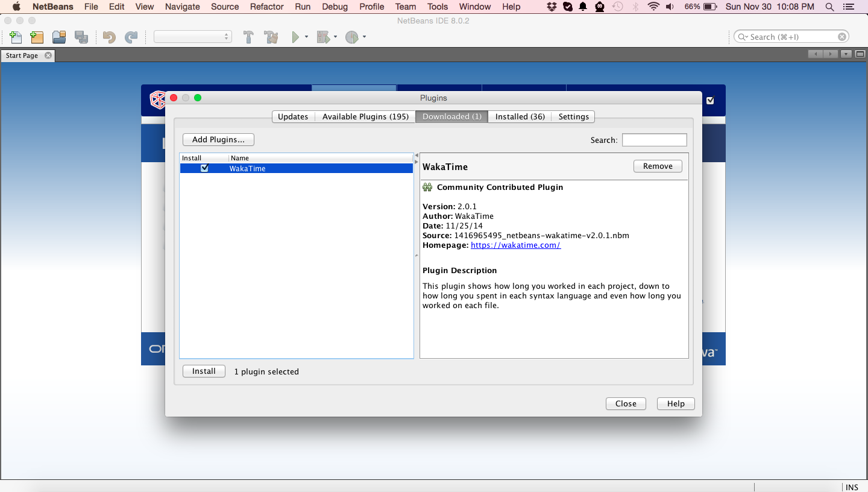
Task: Switch to the Installed (36) tab
Action: click(x=520, y=116)
